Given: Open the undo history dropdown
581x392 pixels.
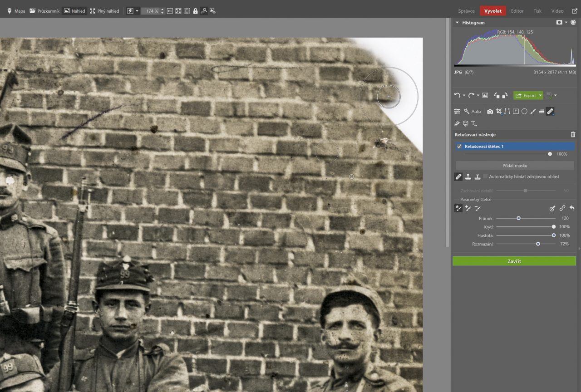Looking at the screenshot, I should coord(464,96).
